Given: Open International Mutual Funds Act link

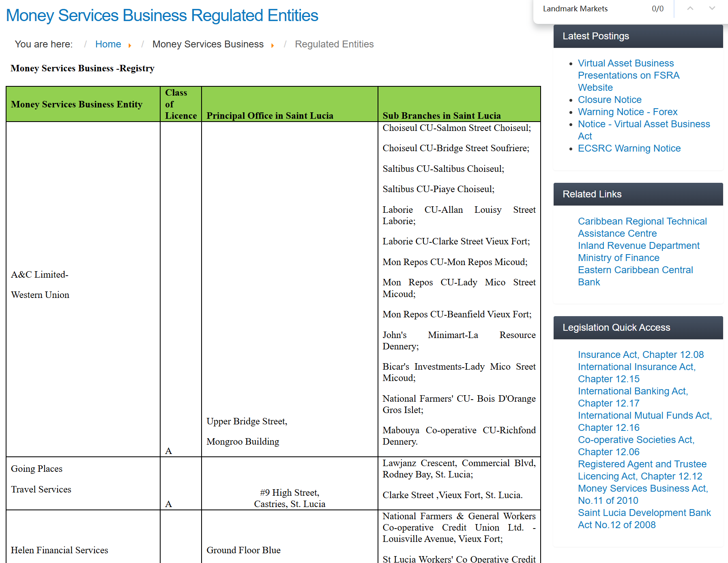Looking at the screenshot, I should point(645,422).
